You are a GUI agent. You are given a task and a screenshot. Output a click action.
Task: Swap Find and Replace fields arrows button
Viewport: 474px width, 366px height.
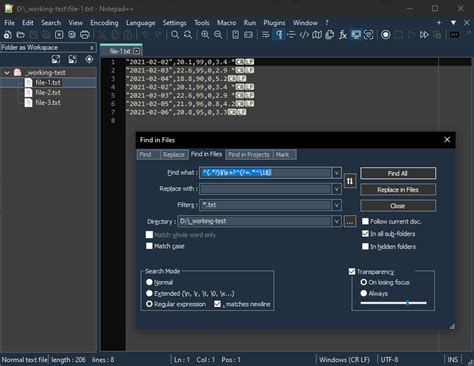(350, 181)
